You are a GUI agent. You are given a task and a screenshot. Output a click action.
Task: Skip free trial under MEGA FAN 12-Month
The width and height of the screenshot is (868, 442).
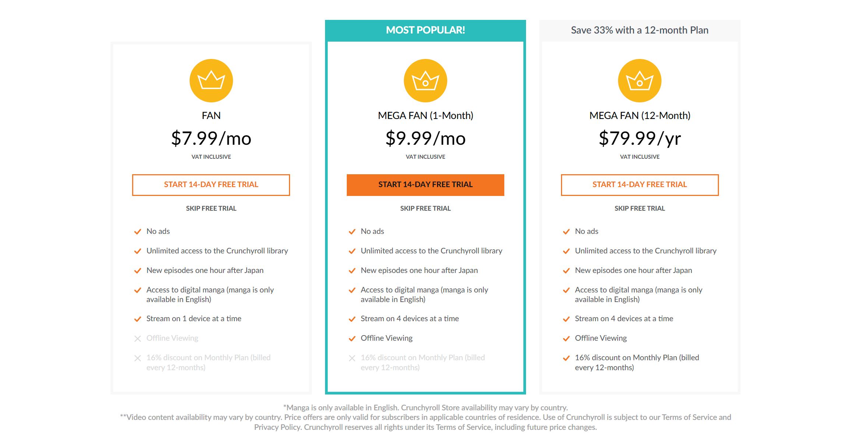[x=639, y=208]
